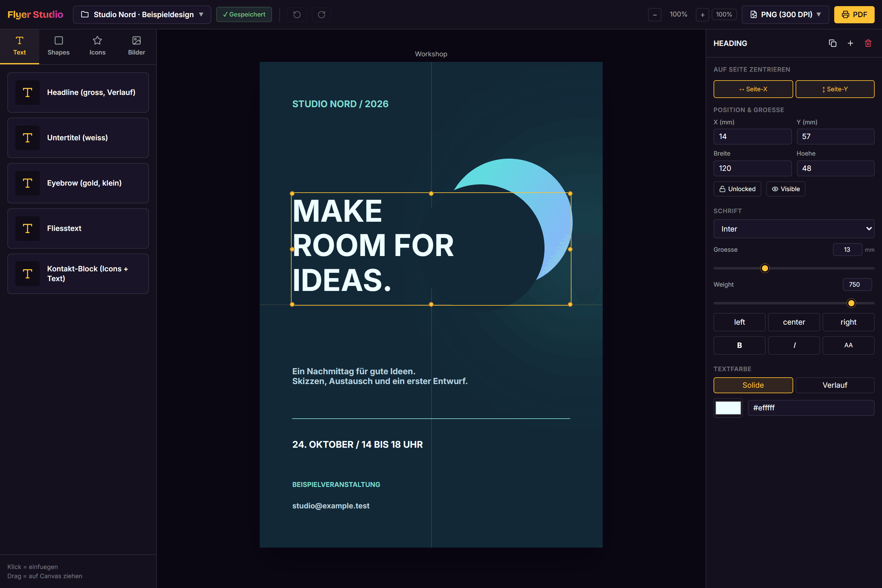Click the T icon of Headline preset
The height and width of the screenshot is (588, 882).
(27, 92)
